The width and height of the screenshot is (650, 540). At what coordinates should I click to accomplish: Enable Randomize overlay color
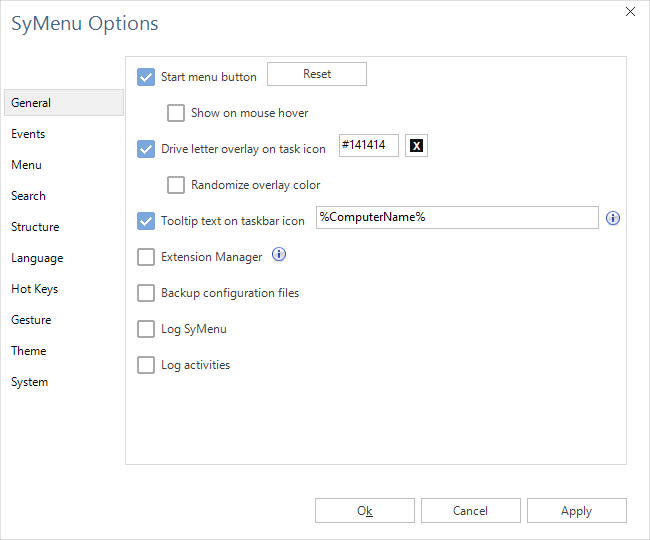click(176, 185)
